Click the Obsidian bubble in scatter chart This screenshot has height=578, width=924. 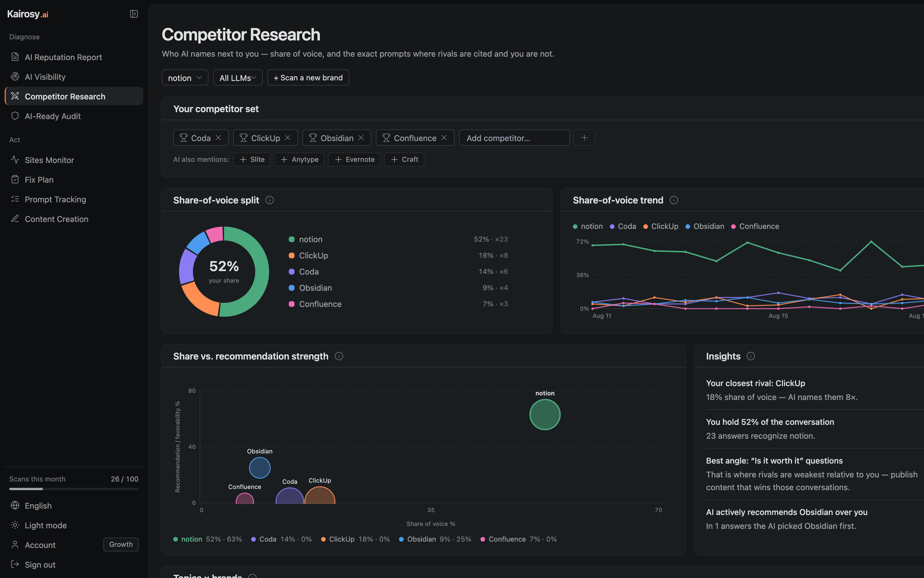click(260, 468)
